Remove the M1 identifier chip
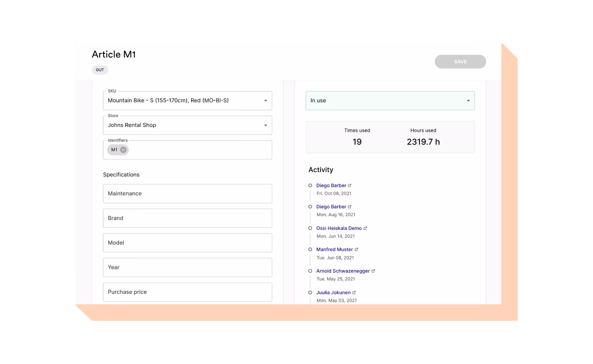Viewport: 593px width, 364px height. tap(123, 150)
